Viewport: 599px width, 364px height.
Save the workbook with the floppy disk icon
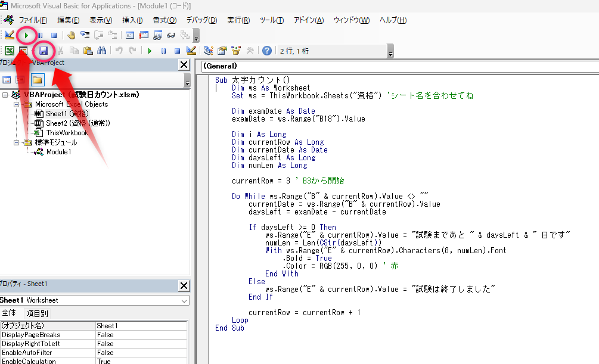(44, 51)
